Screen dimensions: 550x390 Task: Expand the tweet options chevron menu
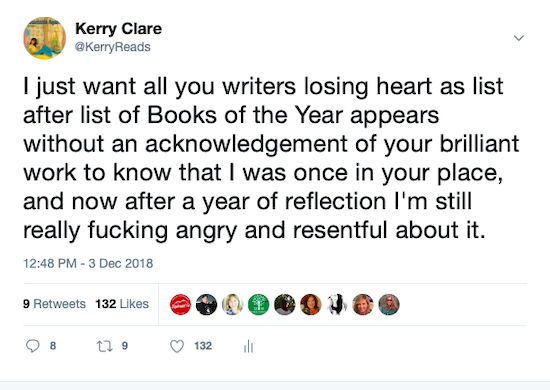click(x=519, y=38)
